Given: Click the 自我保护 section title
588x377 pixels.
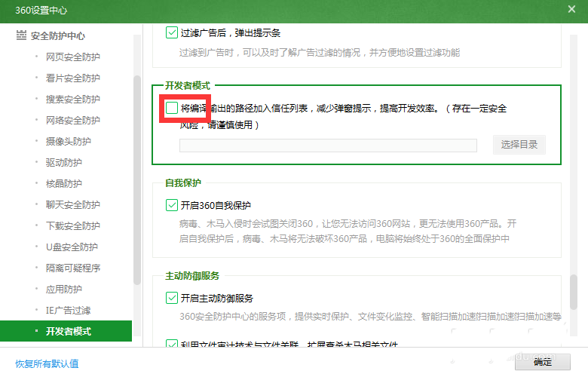Looking at the screenshot, I should click(x=183, y=182).
